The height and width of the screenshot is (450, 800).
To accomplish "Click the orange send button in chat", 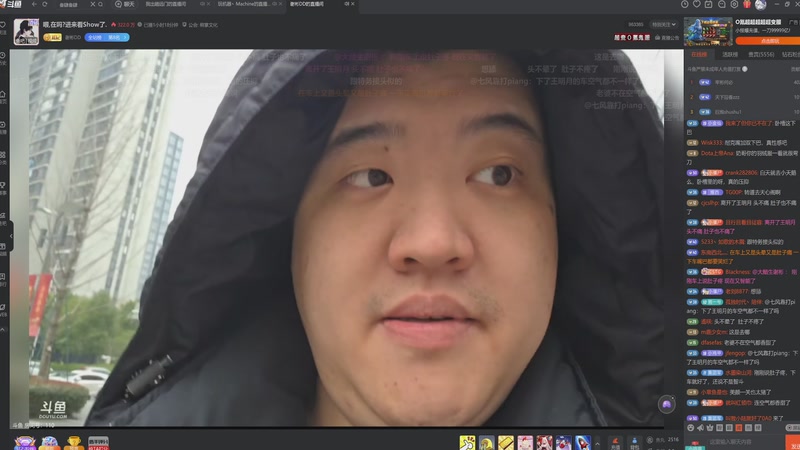I will (x=793, y=442).
